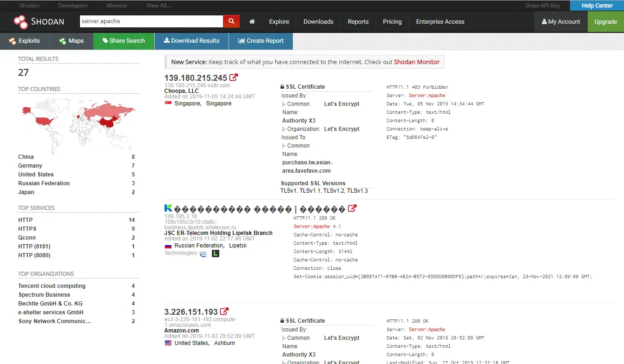The height and width of the screenshot is (364, 624).
Task: Open external link icon for 3.226.151.193
Action: pyautogui.click(x=224, y=312)
